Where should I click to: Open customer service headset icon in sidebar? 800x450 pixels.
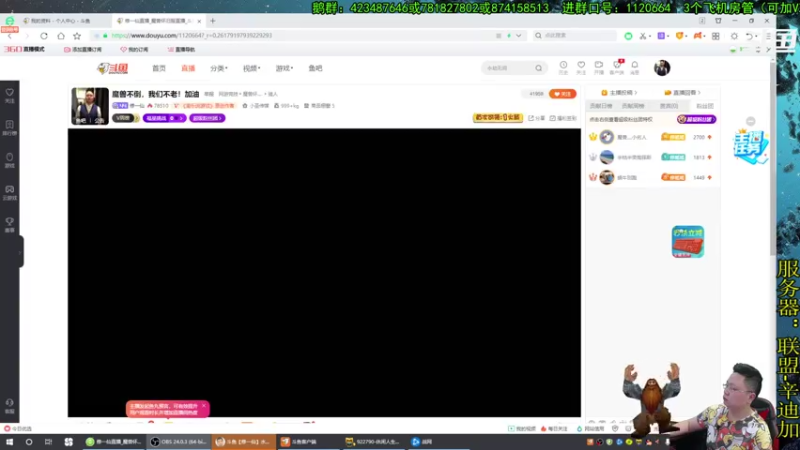click(10, 406)
